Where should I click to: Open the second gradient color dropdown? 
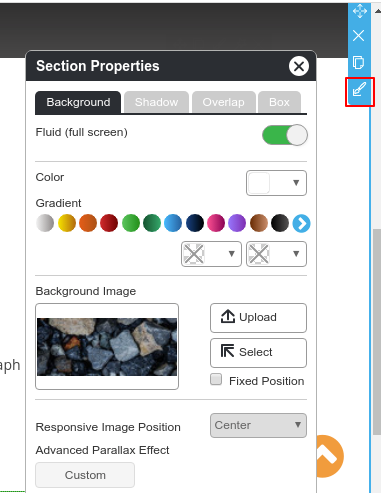276,254
